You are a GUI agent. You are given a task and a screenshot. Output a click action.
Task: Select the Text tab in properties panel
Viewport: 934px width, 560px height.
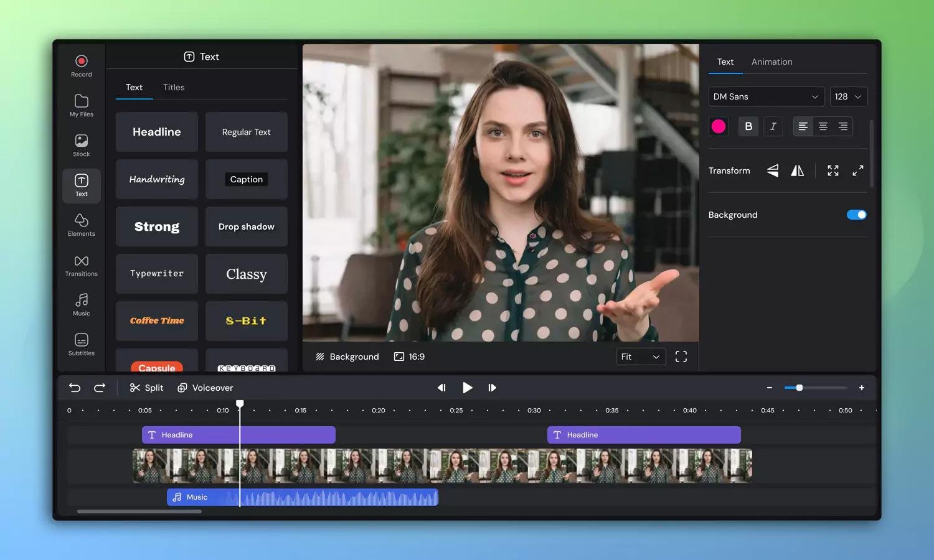[725, 62]
